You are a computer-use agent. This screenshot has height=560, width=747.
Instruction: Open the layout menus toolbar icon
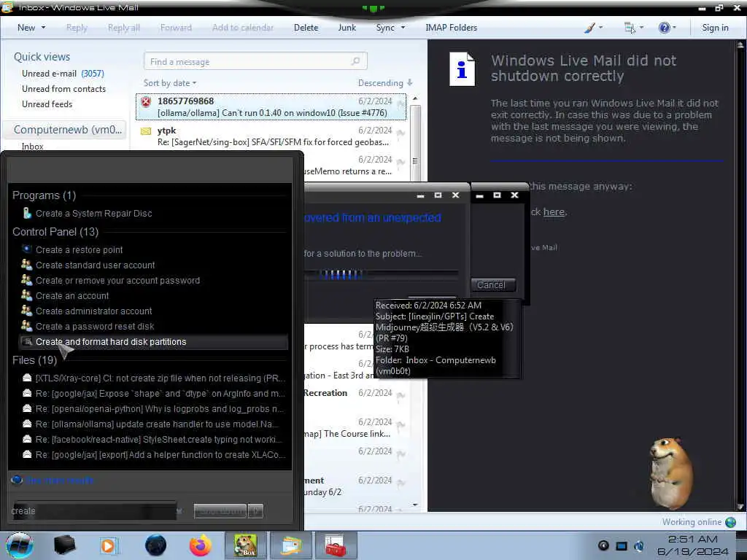tap(630, 28)
